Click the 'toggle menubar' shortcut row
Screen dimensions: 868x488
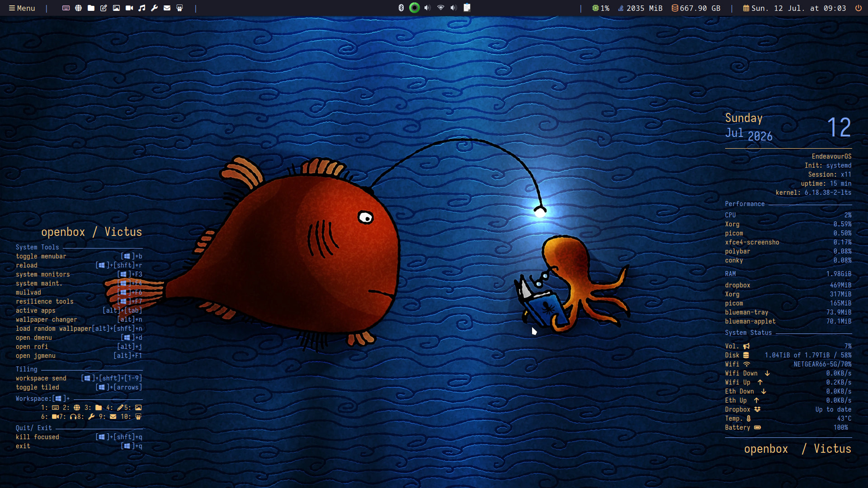79,256
